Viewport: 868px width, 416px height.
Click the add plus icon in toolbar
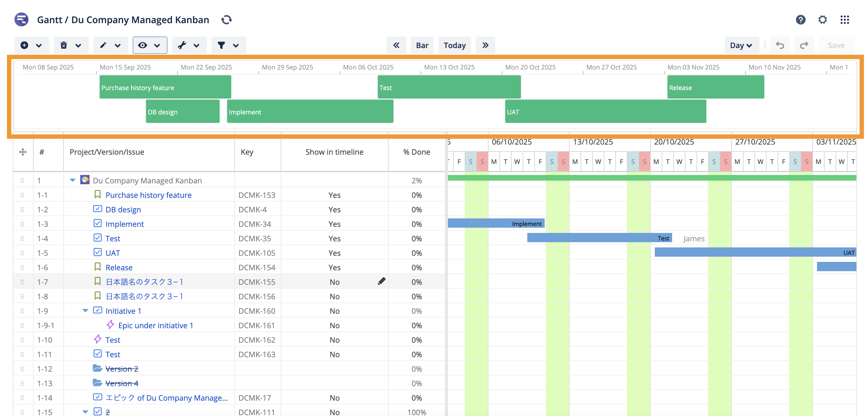[x=24, y=45]
